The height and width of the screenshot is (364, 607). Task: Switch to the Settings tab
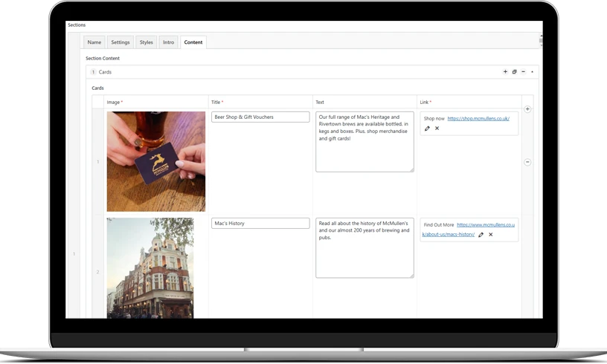click(x=121, y=42)
